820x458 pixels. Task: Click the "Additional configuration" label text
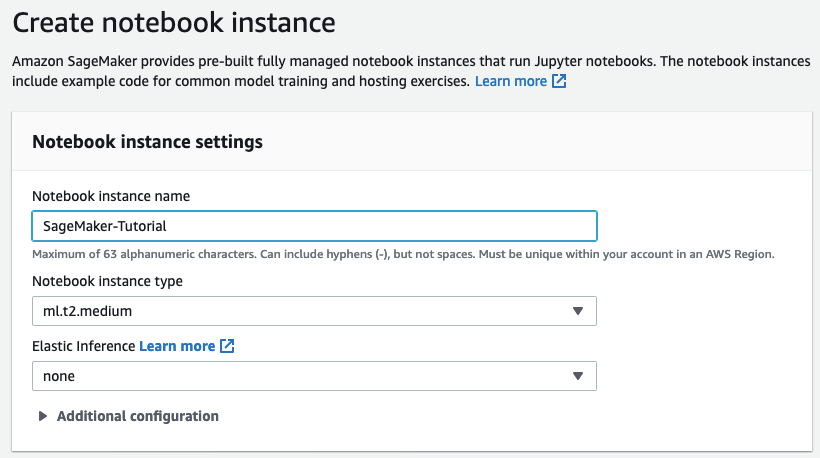[138, 416]
